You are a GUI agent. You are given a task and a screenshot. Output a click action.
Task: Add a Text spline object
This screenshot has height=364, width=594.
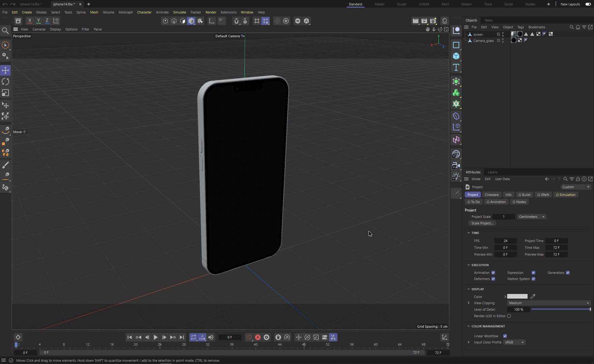456,67
